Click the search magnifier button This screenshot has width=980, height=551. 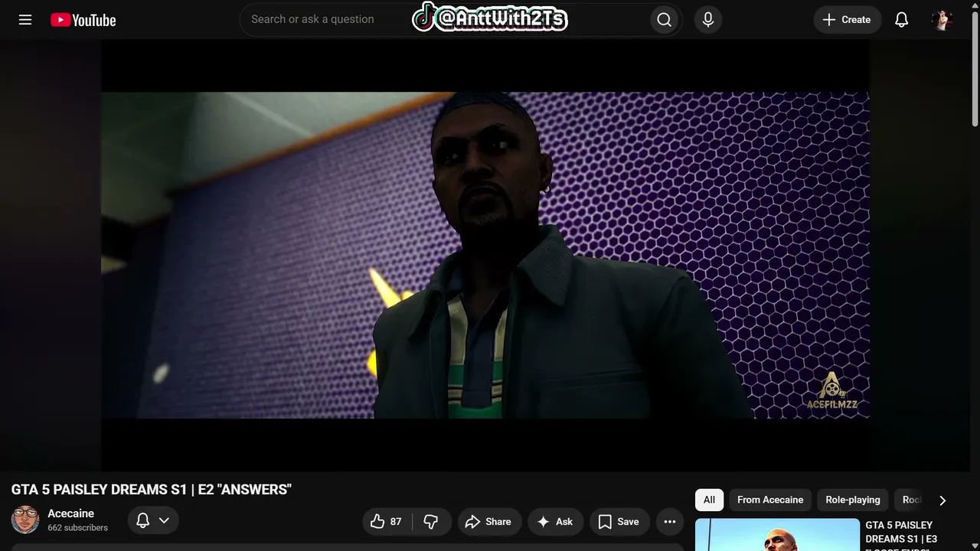point(664,20)
